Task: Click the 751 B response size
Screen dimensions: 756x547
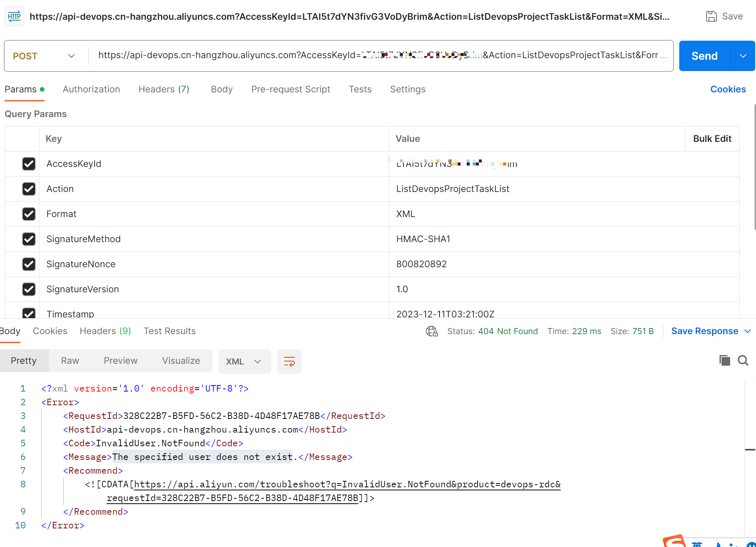Action: tap(643, 331)
